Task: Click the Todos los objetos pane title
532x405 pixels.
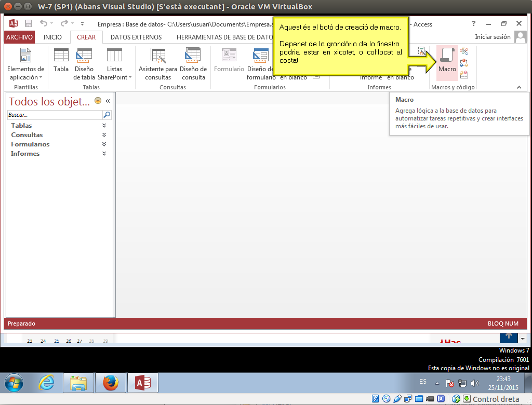Action: [49, 101]
